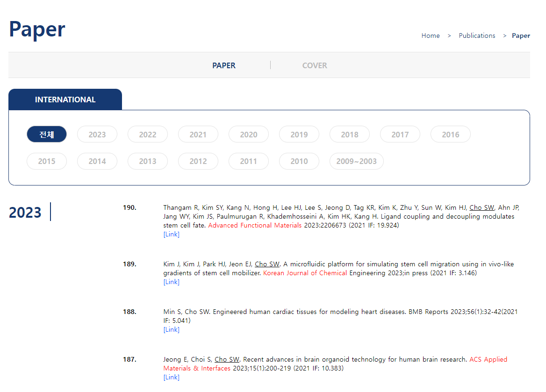
Task: Select the PAPER tab
Action: point(223,65)
